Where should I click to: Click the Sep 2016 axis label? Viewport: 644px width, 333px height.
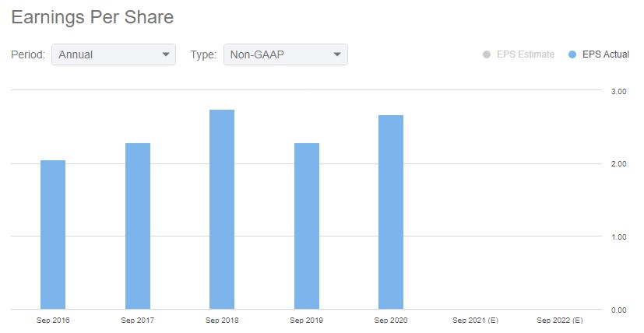point(53,321)
